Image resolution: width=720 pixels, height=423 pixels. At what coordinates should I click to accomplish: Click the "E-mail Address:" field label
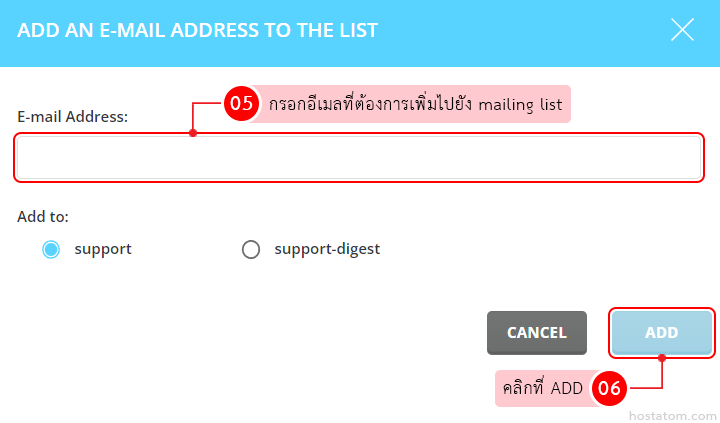[73, 116]
